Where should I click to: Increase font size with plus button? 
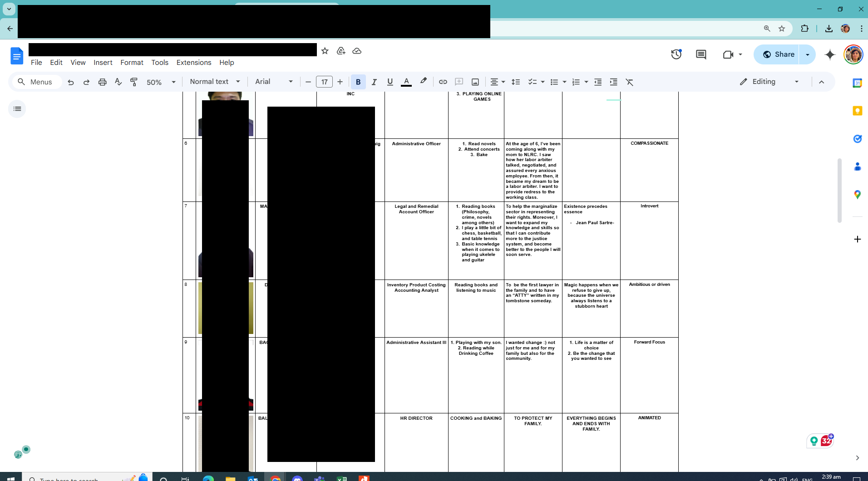(x=340, y=82)
